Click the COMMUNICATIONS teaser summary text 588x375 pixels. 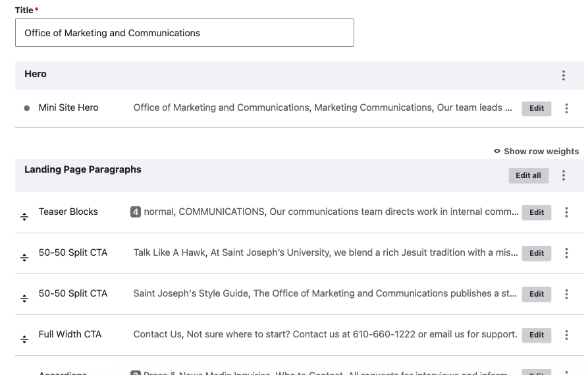331,212
